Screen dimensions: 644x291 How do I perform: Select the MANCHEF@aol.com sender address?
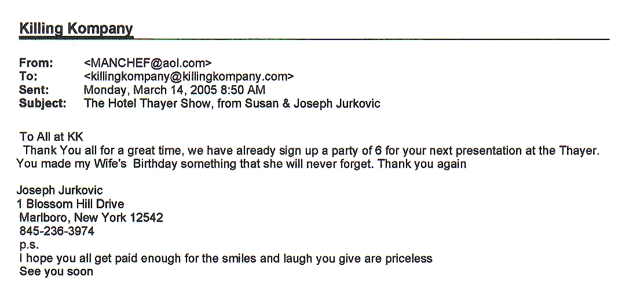pos(148,63)
